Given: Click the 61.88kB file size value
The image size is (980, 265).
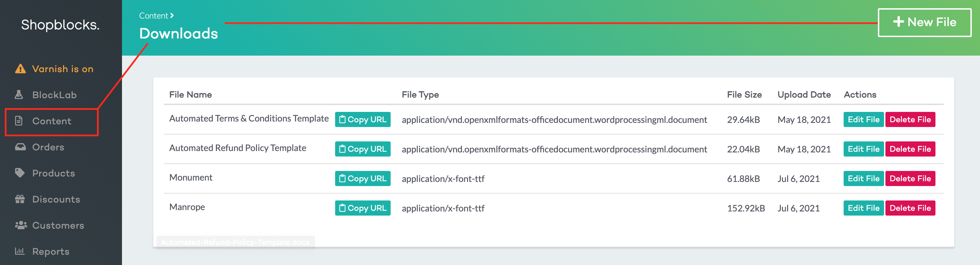Looking at the screenshot, I should click(x=743, y=179).
